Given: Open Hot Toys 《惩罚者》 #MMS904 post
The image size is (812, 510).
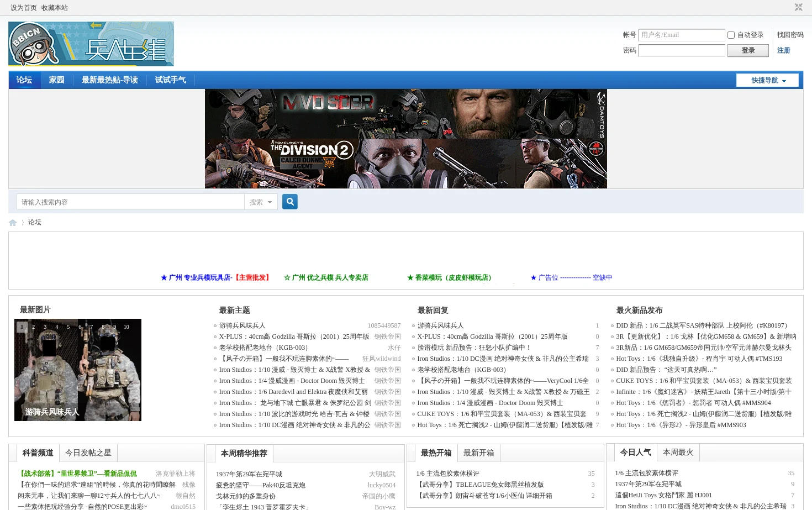Looking at the screenshot, I should (694, 403).
